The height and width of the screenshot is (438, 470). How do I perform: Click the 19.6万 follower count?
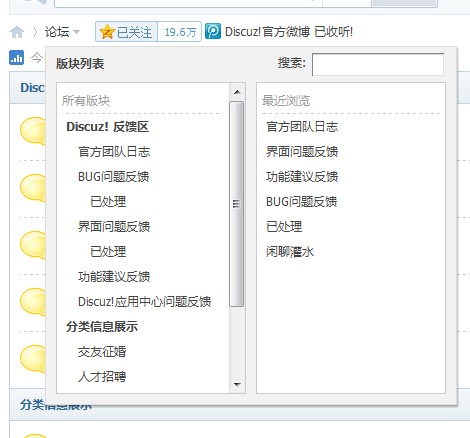[x=180, y=32]
